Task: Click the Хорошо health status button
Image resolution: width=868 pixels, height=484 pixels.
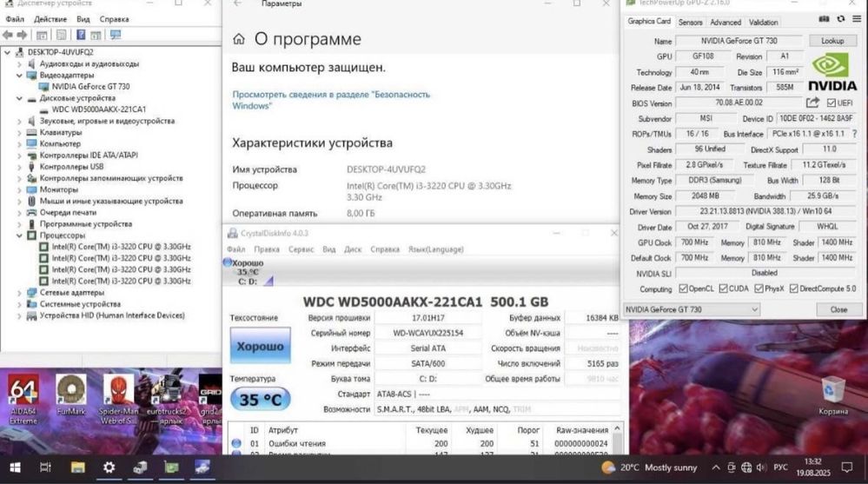Action: [x=260, y=346]
